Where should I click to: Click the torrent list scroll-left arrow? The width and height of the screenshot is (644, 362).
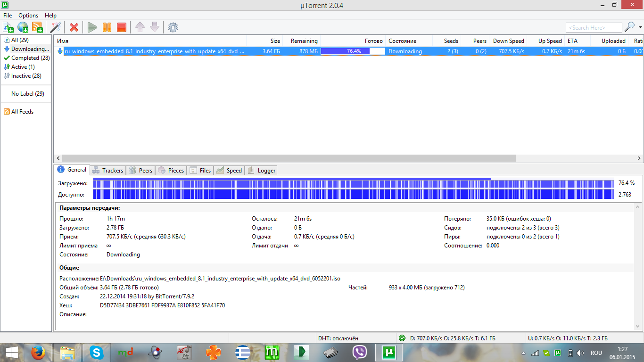58,158
